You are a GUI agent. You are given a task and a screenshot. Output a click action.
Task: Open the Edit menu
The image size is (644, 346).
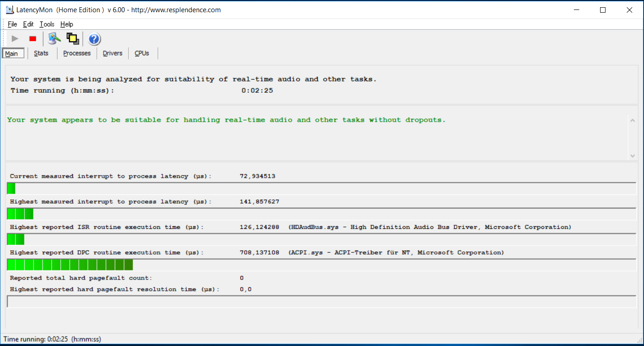pos(28,24)
